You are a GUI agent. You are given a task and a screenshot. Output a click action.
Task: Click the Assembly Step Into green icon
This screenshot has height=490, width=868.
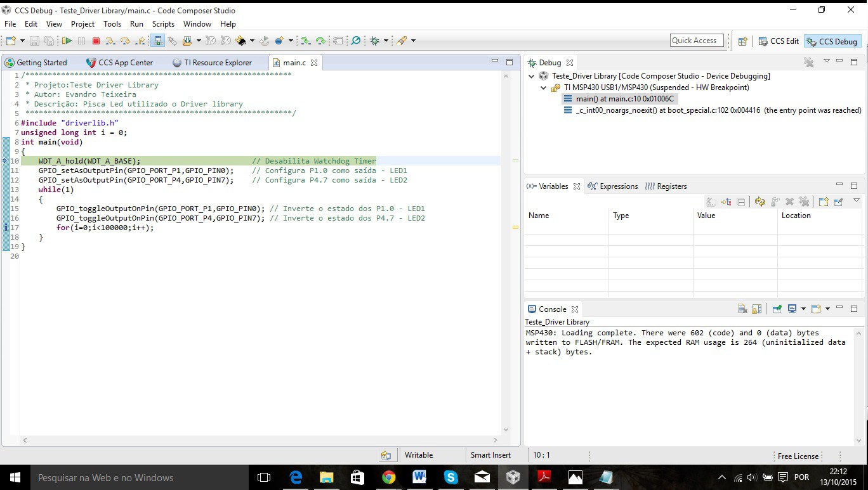point(305,41)
